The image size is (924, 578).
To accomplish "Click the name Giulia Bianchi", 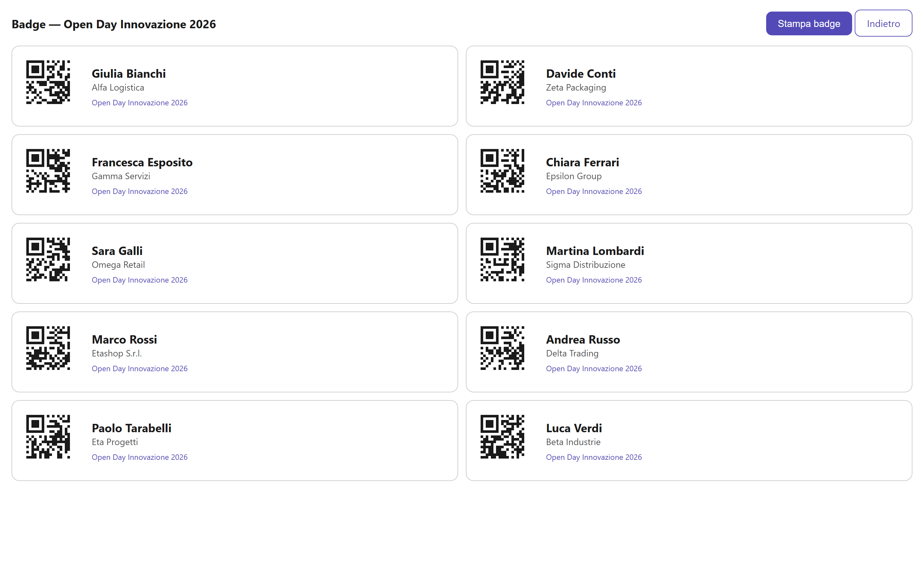I will click(x=129, y=74).
